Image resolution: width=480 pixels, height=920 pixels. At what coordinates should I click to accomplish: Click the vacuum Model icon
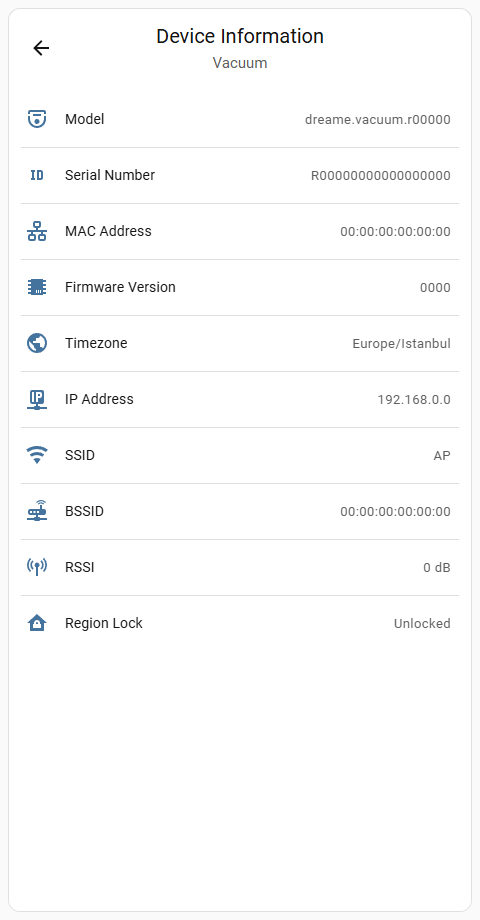click(37, 119)
